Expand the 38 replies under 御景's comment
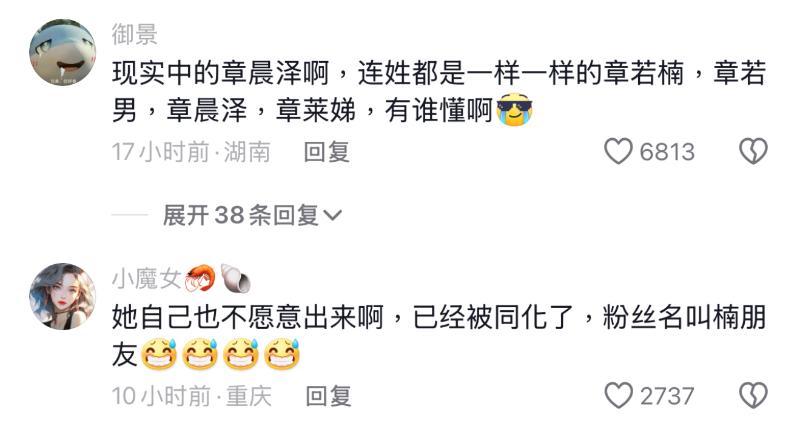 tap(252, 215)
